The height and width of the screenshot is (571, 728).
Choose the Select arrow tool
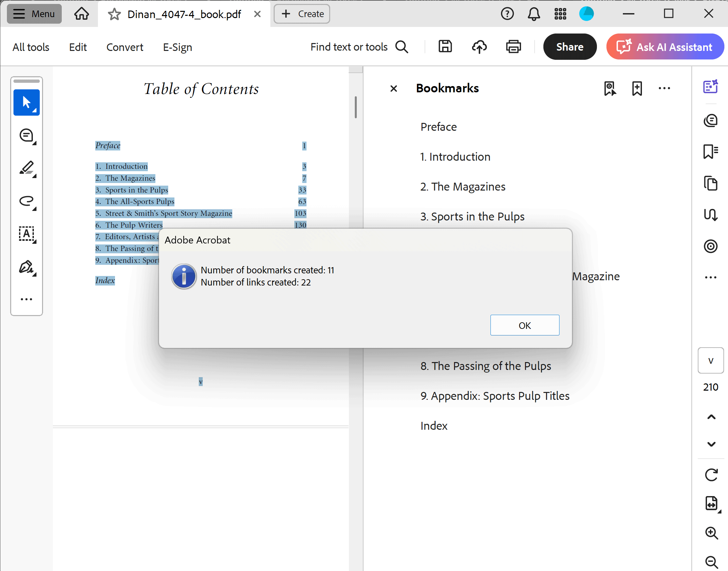(27, 103)
